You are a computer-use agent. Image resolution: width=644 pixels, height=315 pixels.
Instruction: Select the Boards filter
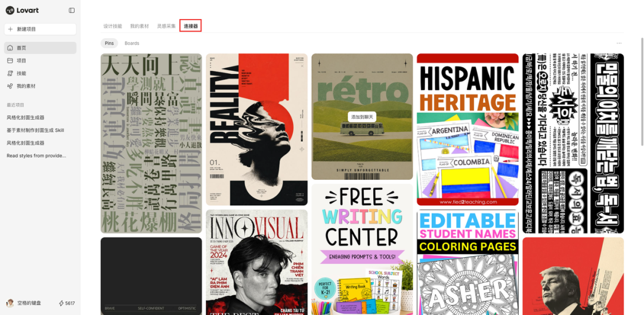[132, 43]
